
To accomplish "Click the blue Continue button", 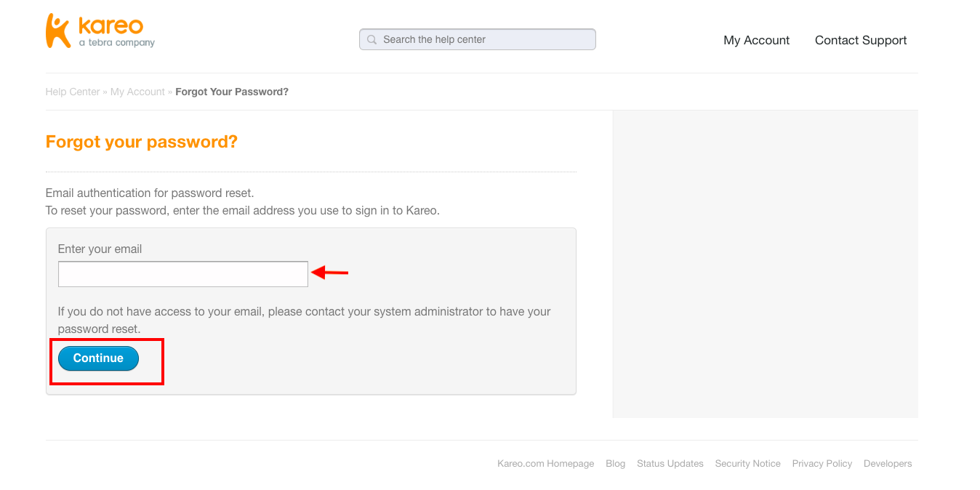I will [98, 358].
